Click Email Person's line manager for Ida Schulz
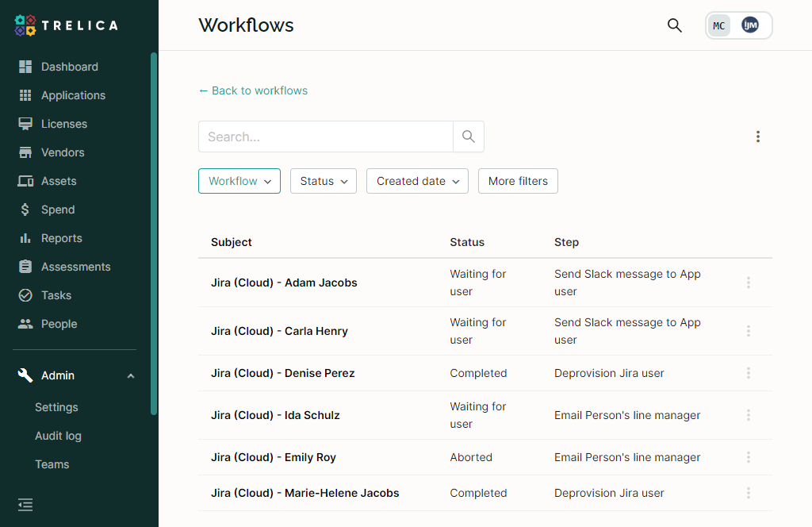Screen dimensions: 812x527 tap(627, 415)
